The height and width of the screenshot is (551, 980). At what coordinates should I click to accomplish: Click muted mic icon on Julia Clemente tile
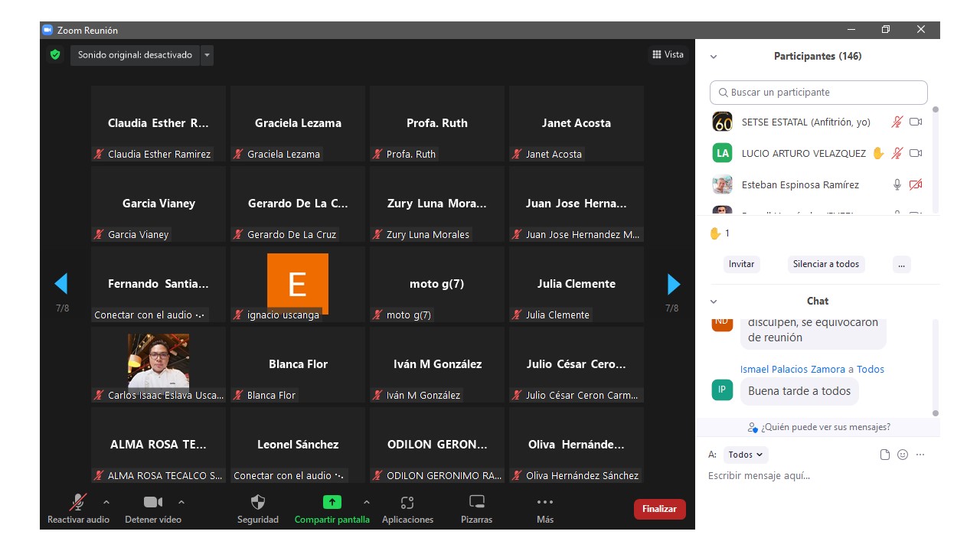(x=517, y=315)
